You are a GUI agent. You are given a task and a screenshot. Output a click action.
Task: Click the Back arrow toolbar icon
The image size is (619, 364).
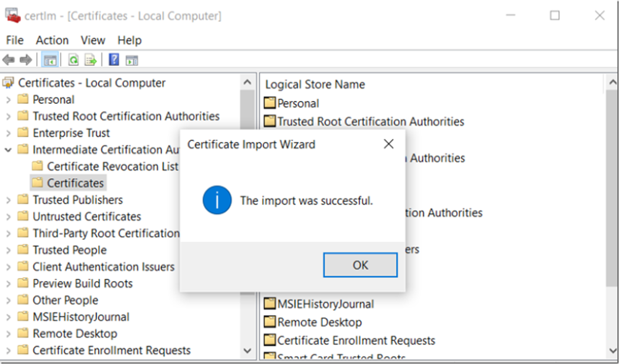[x=8, y=60]
